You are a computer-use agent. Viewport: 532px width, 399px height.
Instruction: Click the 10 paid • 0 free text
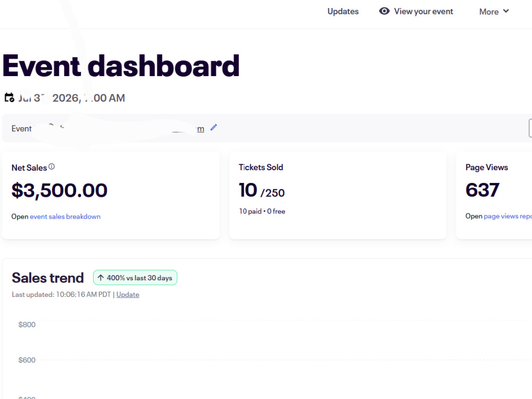point(262,211)
